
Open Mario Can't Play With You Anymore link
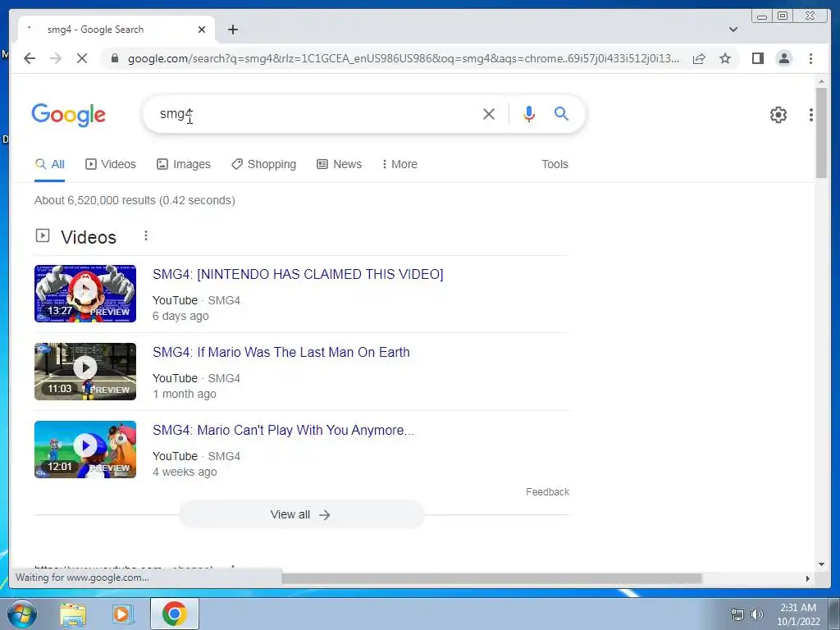click(283, 430)
